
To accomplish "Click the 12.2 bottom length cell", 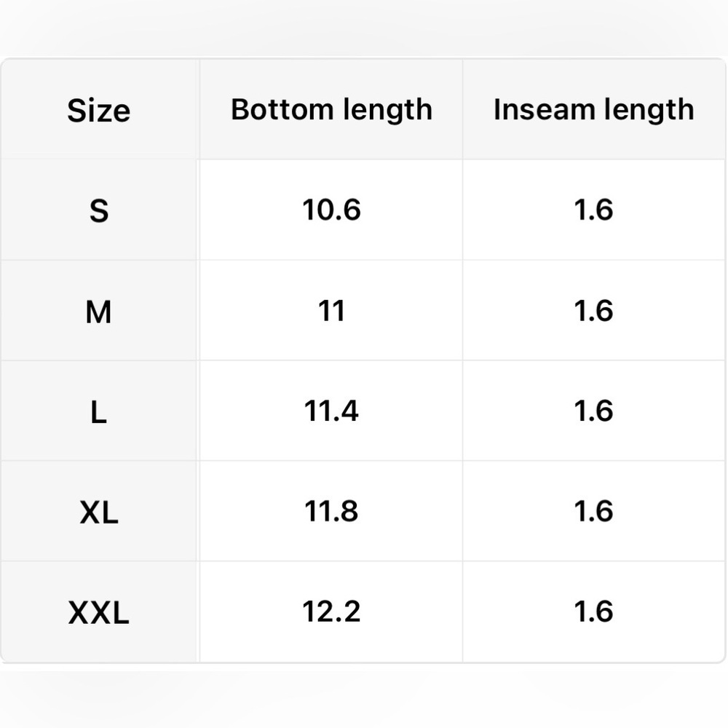I will pyautogui.click(x=331, y=611).
